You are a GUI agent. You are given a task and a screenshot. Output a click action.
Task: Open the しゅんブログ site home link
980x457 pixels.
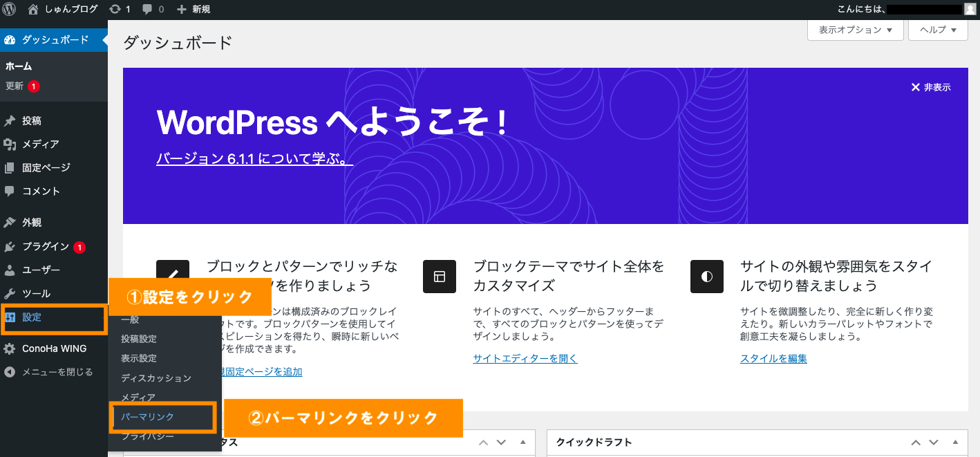point(64,9)
